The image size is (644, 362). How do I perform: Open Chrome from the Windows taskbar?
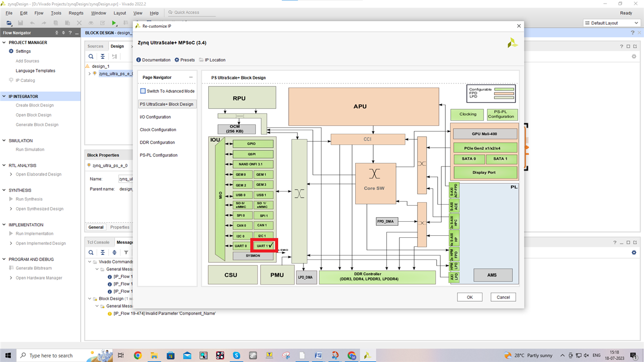coord(137,355)
